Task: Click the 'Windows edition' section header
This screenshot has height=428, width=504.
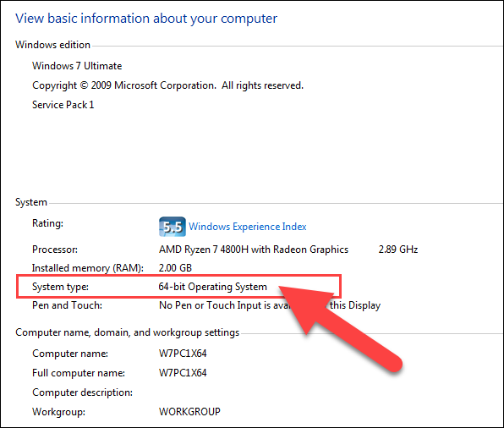Action: pyautogui.click(x=52, y=45)
